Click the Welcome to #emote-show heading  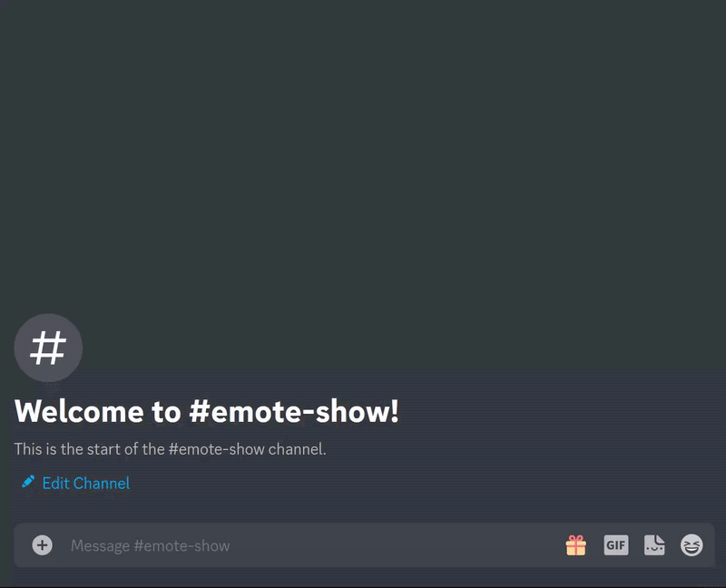pyautogui.click(x=207, y=411)
